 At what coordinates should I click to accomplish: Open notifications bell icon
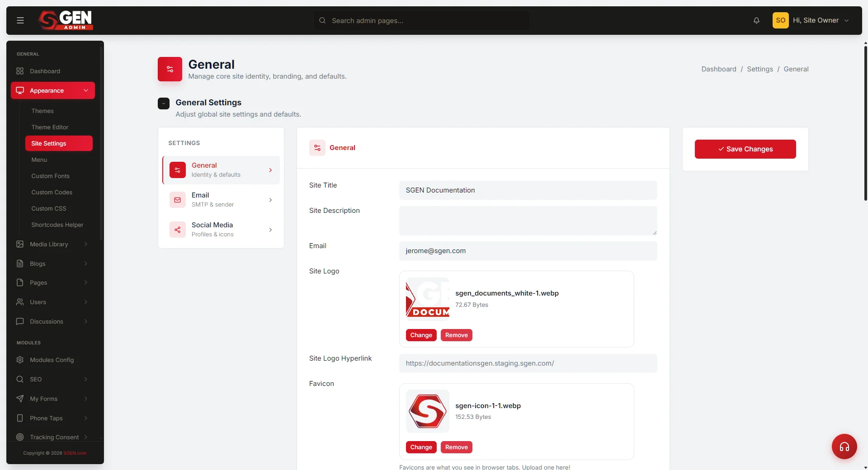[756, 20]
